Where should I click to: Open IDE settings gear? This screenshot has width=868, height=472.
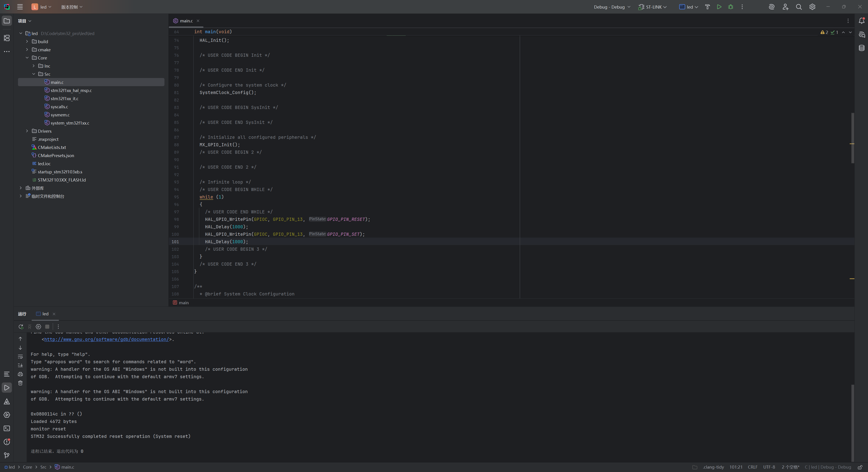click(x=812, y=7)
